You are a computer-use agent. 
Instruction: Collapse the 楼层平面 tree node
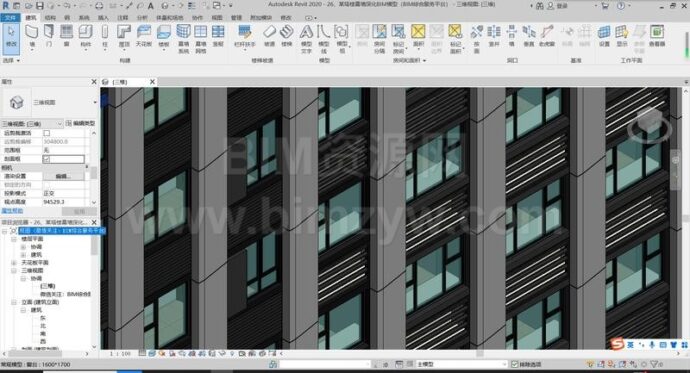coord(14,239)
